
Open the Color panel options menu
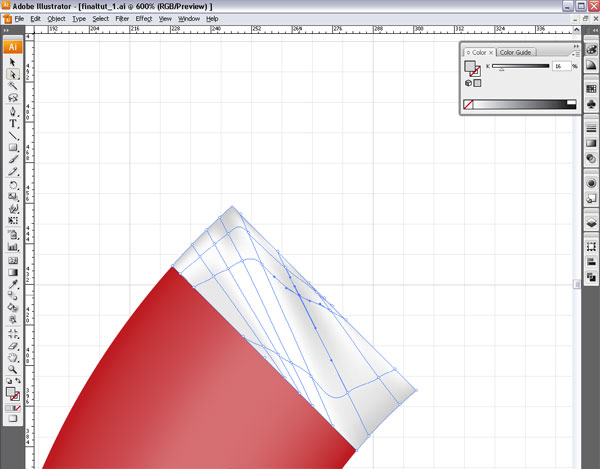[576, 54]
